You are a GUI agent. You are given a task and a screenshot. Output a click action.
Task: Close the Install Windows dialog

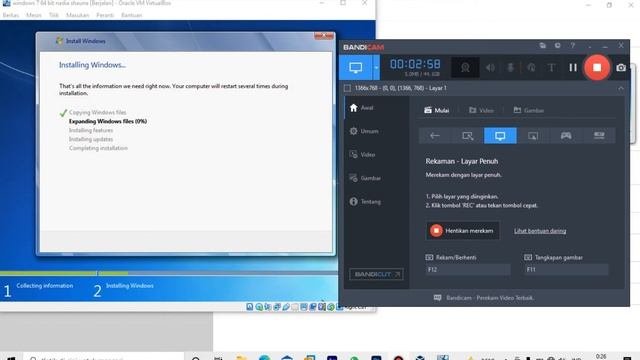[x=324, y=36]
